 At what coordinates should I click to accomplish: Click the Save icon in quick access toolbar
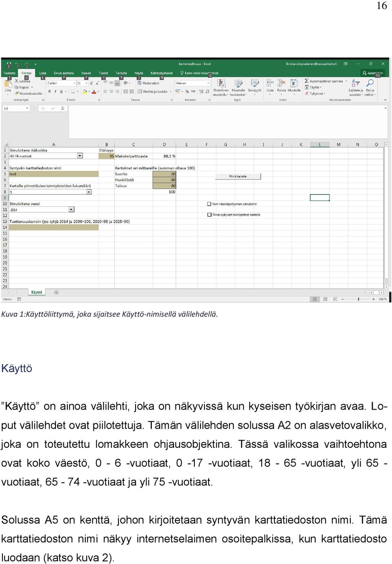9,64
